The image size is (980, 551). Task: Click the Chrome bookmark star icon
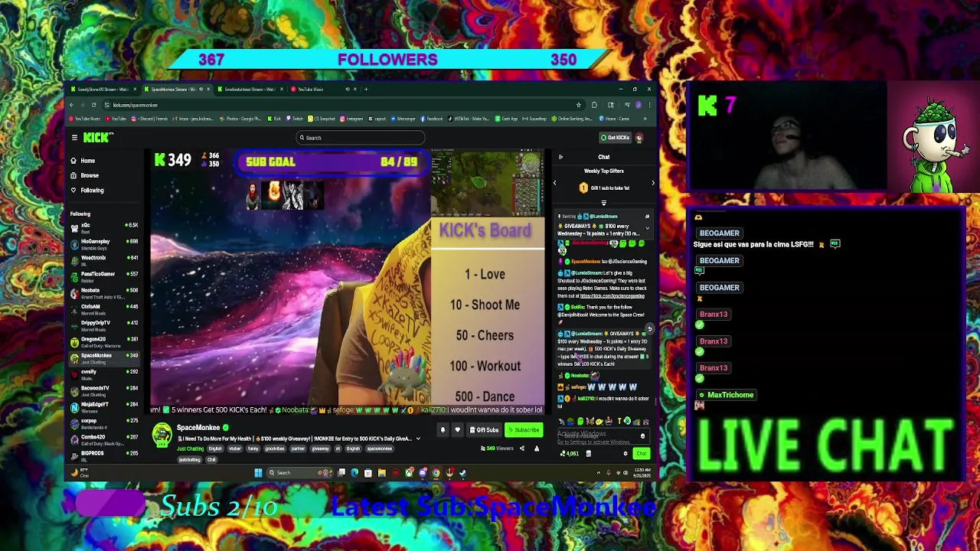579,105
